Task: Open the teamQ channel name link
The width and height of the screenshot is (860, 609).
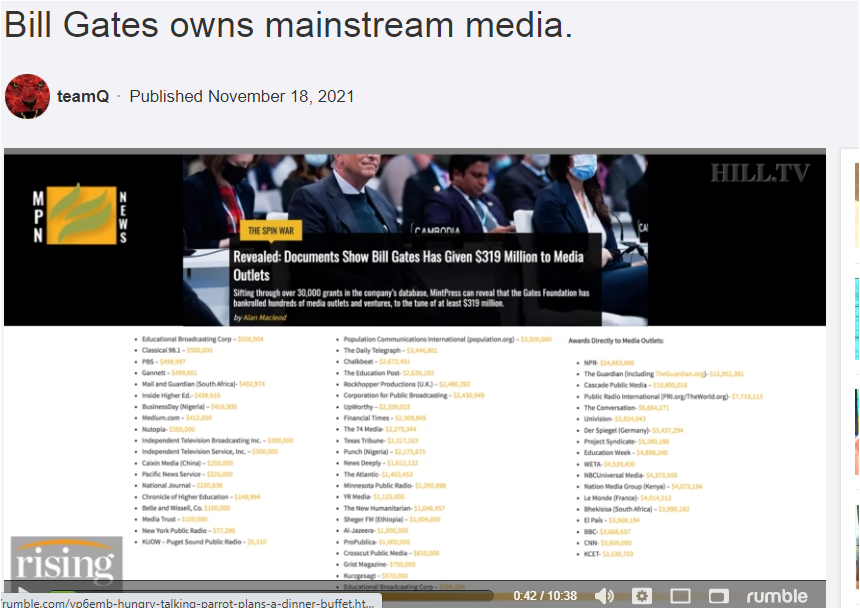Action: (x=83, y=97)
